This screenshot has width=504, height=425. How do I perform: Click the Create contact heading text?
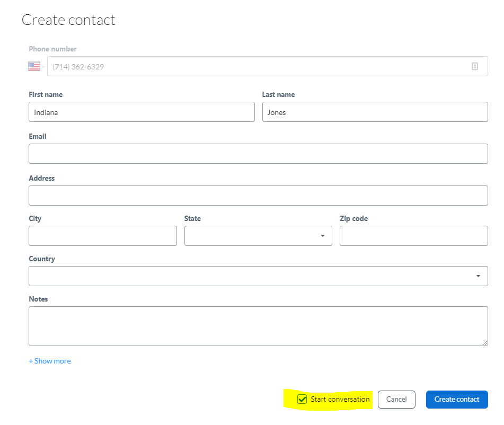point(68,20)
